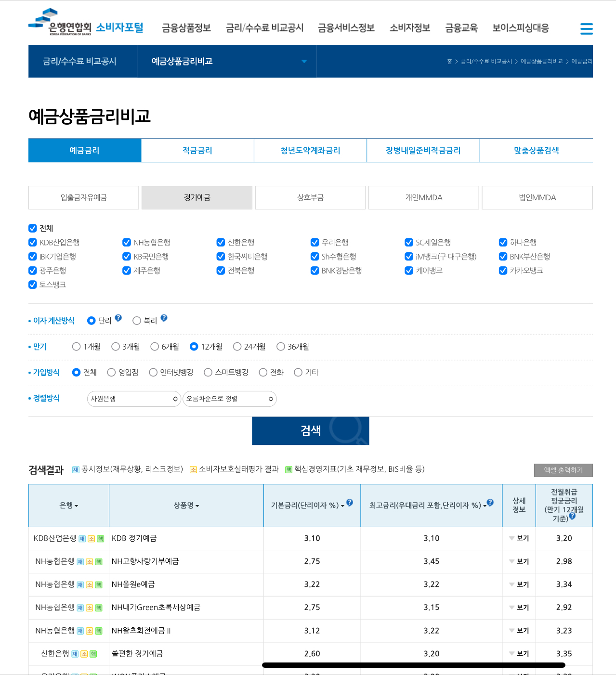Select the 법인MMDA sub-tab
The width and height of the screenshot is (616, 675).
537,197
